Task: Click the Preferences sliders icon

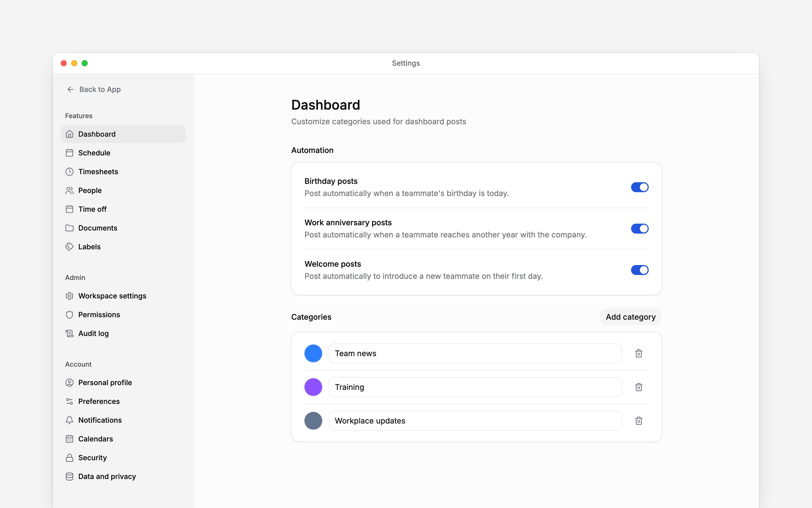Action: (70, 401)
